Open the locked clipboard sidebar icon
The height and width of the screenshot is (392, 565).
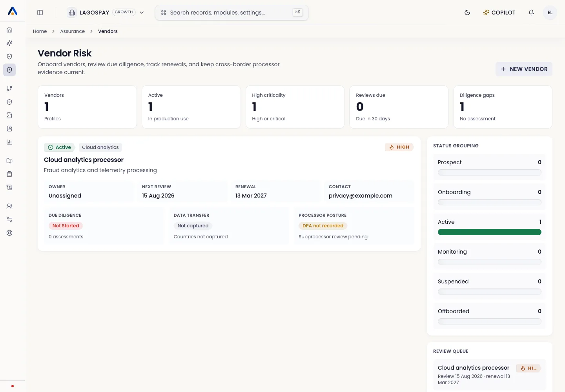pos(9,129)
